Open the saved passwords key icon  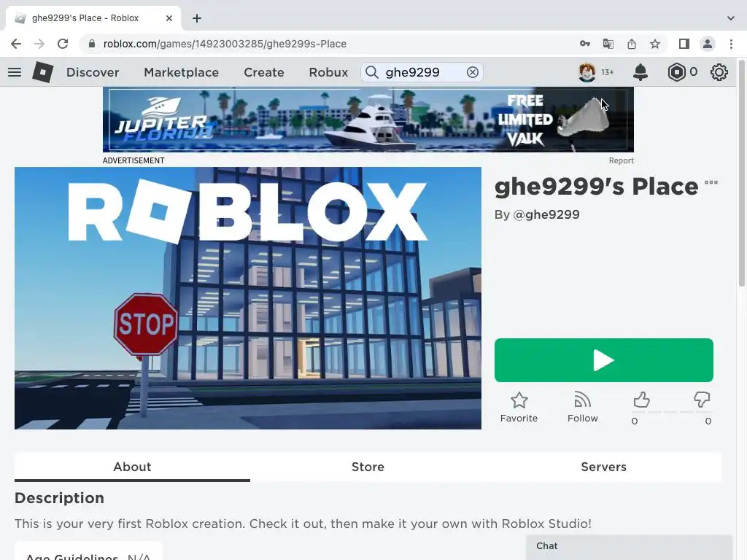584,44
